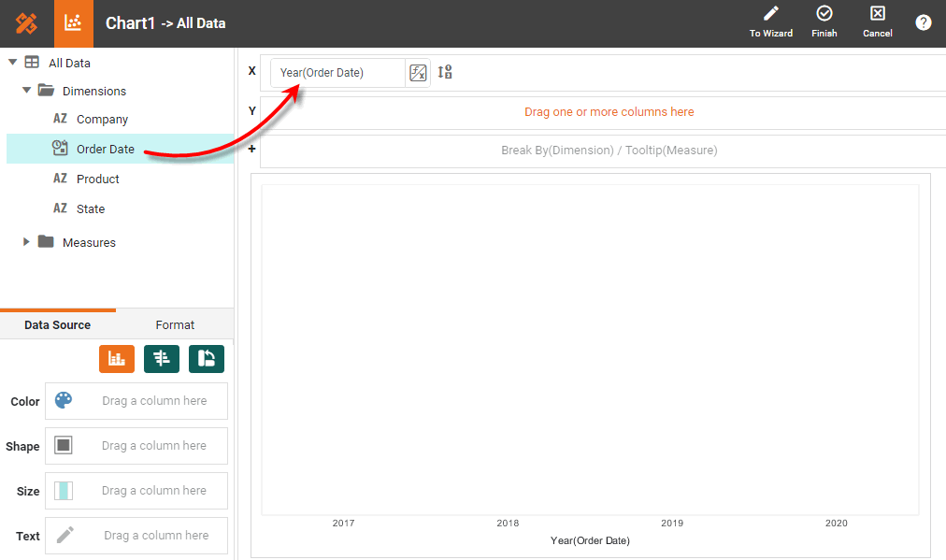Open the wizard via To Wizard
This screenshot has width=946, height=560.
click(770, 22)
